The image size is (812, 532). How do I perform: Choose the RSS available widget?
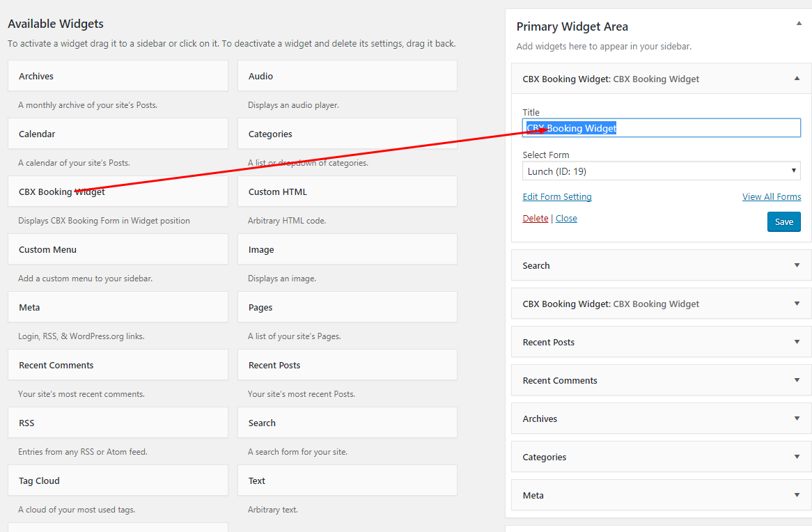118,423
